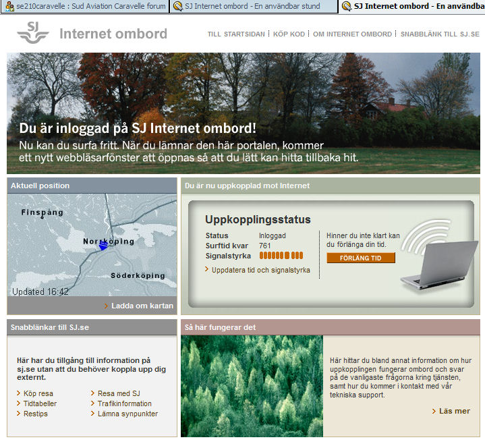
Task: Open the OM INTERNET OMBORD menu link
Action: point(352,34)
